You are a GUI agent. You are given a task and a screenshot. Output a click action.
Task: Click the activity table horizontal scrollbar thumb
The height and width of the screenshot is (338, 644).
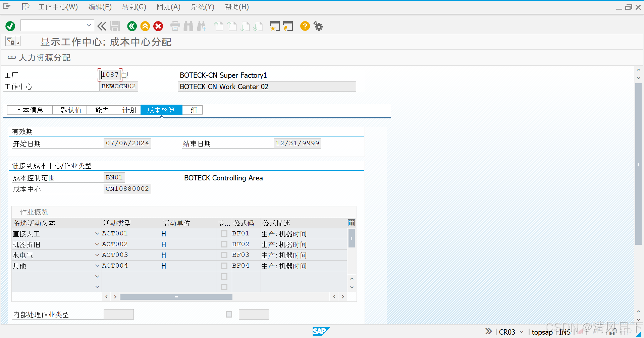tap(176, 297)
